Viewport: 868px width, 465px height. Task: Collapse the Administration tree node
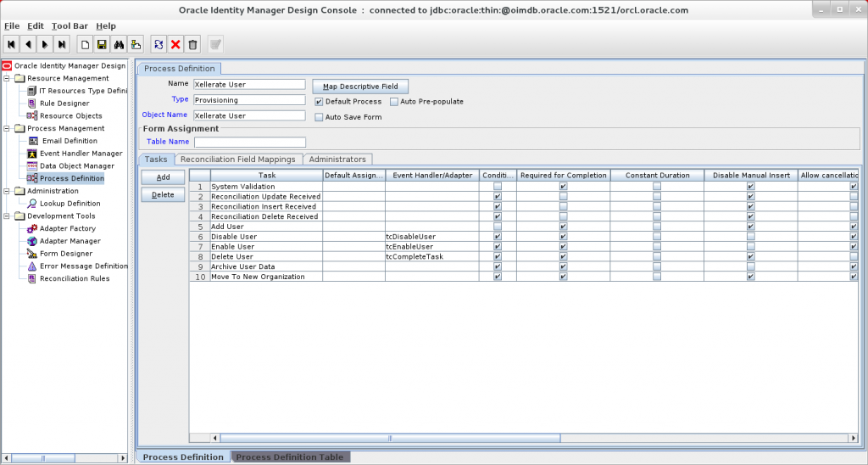[8, 191]
